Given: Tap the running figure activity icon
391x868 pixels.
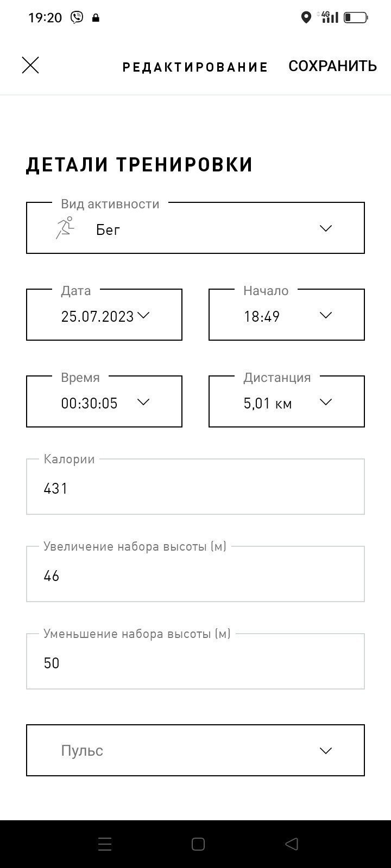Looking at the screenshot, I should click(65, 228).
